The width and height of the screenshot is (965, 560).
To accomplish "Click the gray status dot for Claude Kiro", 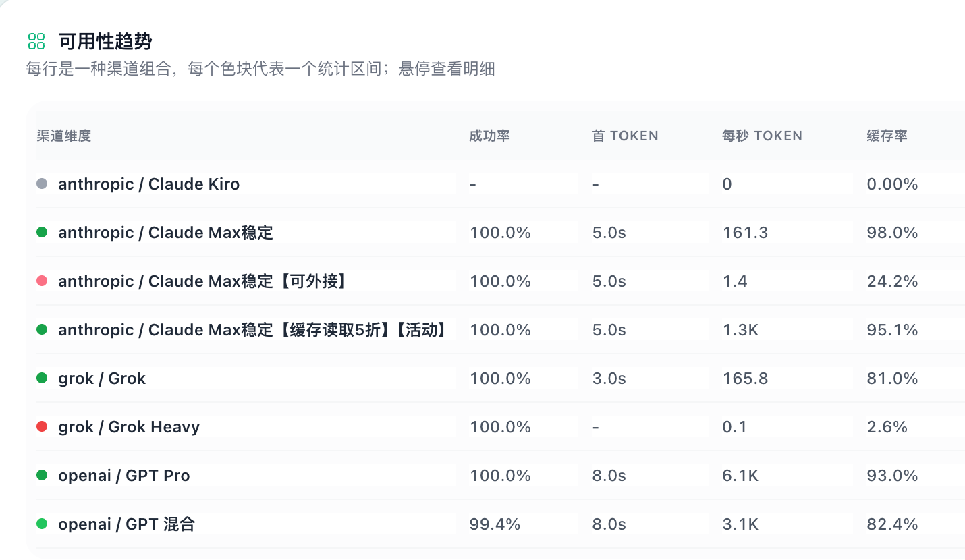I will [42, 184].
